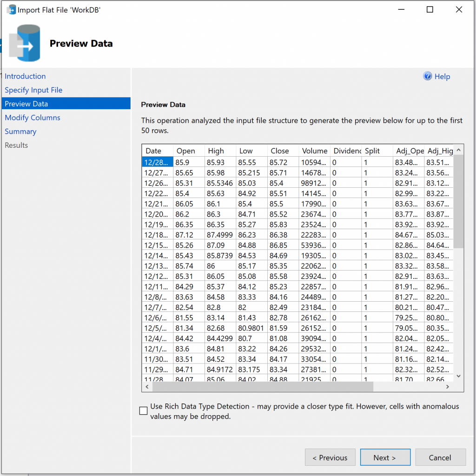This screenshot has width=476, height=476.
Task: Click the 12/8/... date cell
Action: pos(158,297)
